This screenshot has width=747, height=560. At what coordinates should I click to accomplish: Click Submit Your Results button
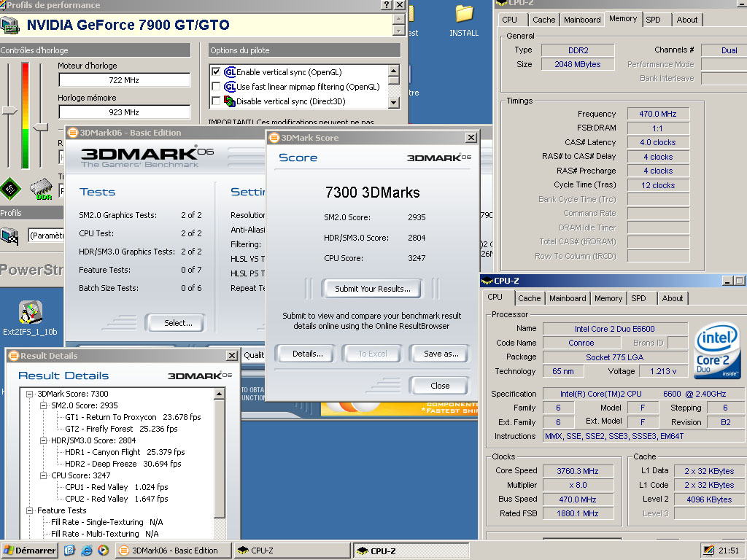pos(372,289)
